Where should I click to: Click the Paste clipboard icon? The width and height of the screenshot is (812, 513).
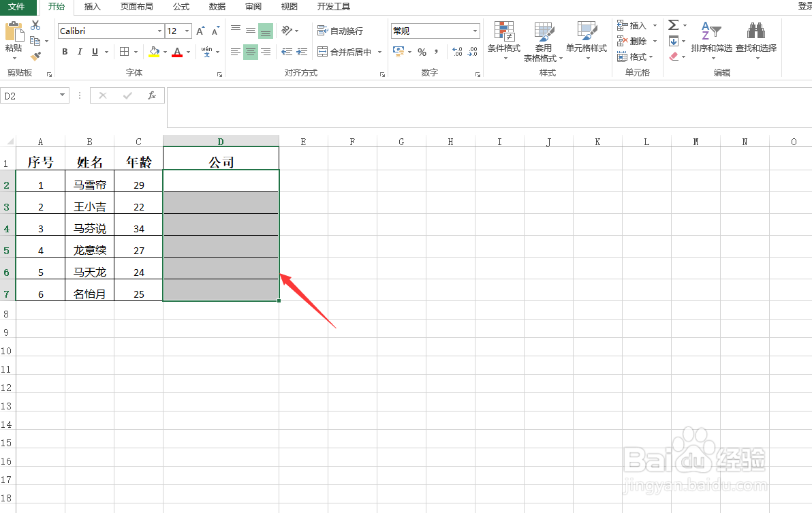coord(14,32)
